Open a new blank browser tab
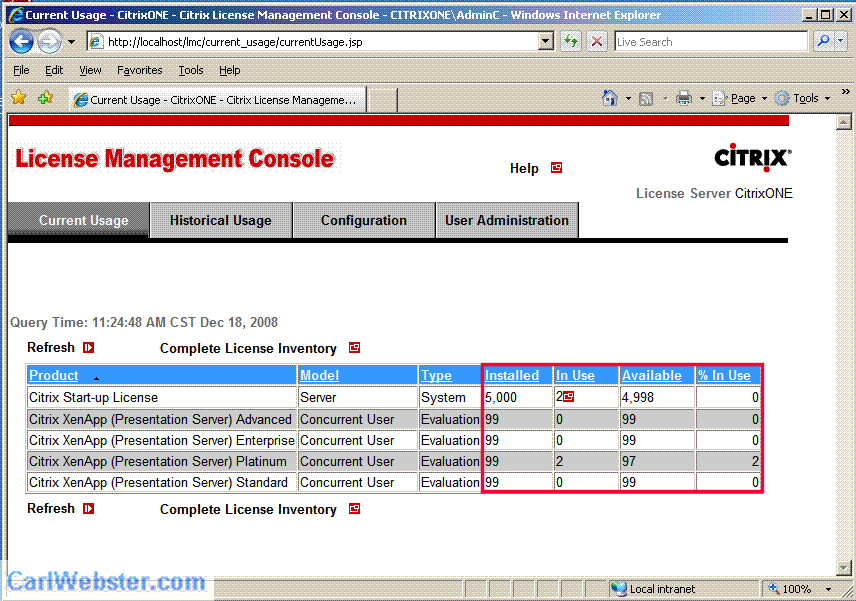 pyautogui.click(x=382, y=100)
